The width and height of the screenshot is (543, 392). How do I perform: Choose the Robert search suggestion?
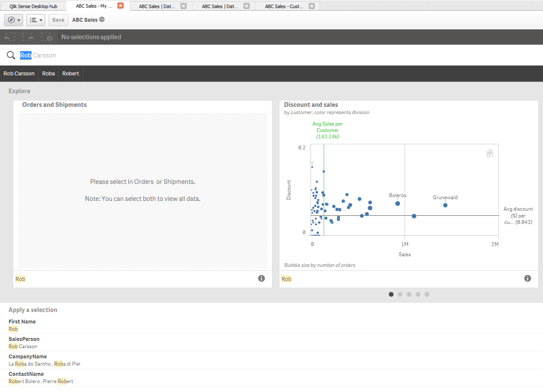click(x=71, y=74)
